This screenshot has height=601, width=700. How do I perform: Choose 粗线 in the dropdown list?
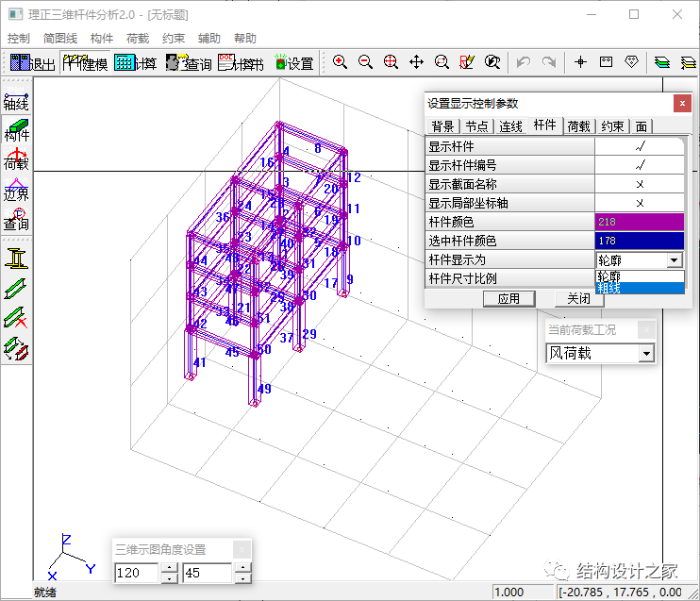(640, 288)
